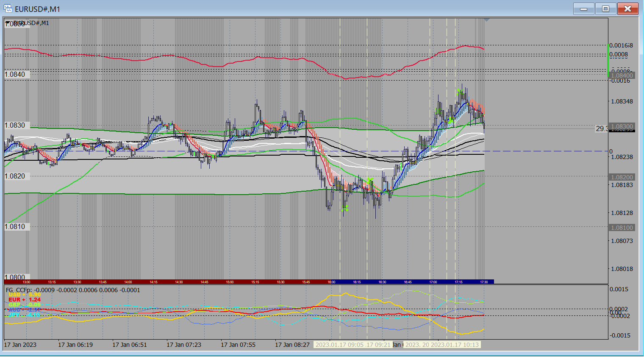Click the green arrow signal near the 1.0813 low
644x357 pixels.
pyautogui.click(x=345, y=208)
